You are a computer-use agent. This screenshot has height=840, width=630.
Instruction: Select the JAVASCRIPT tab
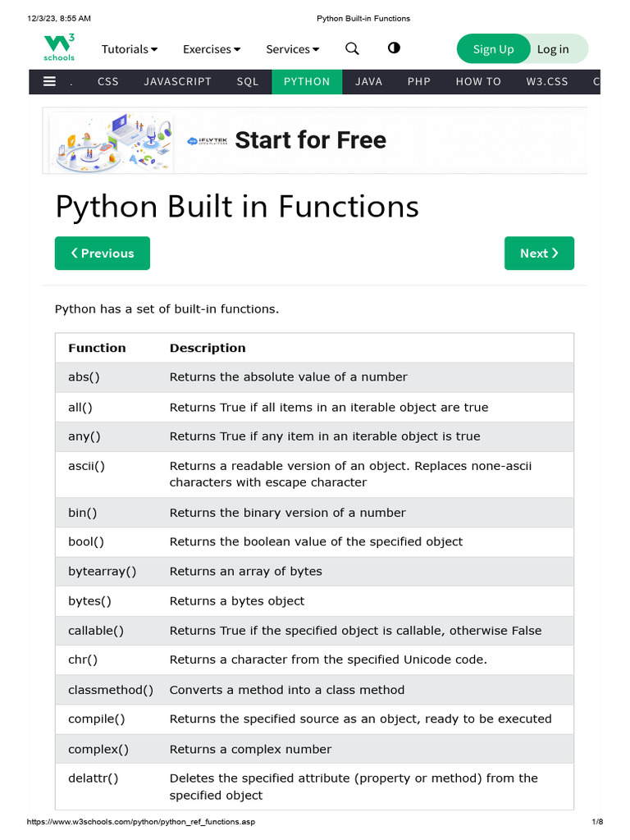tap(177, 81)
